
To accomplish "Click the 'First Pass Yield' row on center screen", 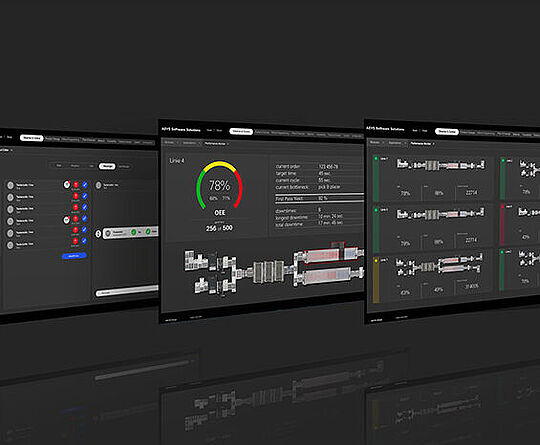I will coord(319,198).
